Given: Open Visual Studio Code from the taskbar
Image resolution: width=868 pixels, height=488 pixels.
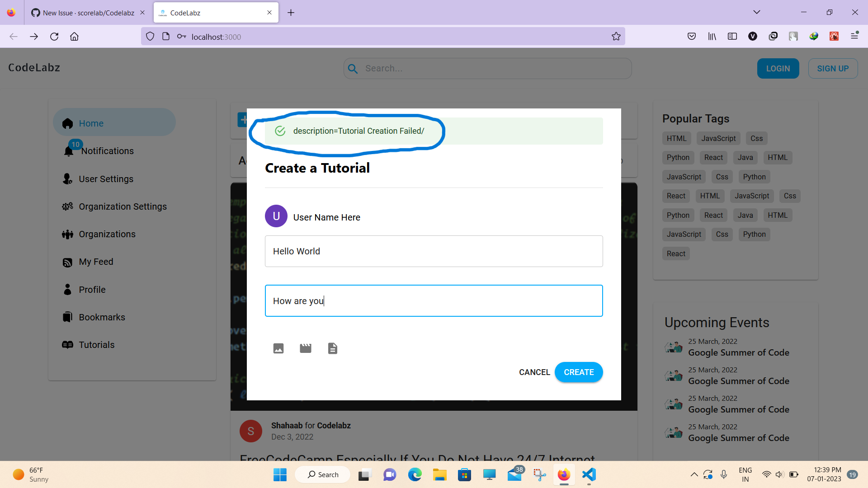Looking at the screenshot, I should [x=588, y=474].
